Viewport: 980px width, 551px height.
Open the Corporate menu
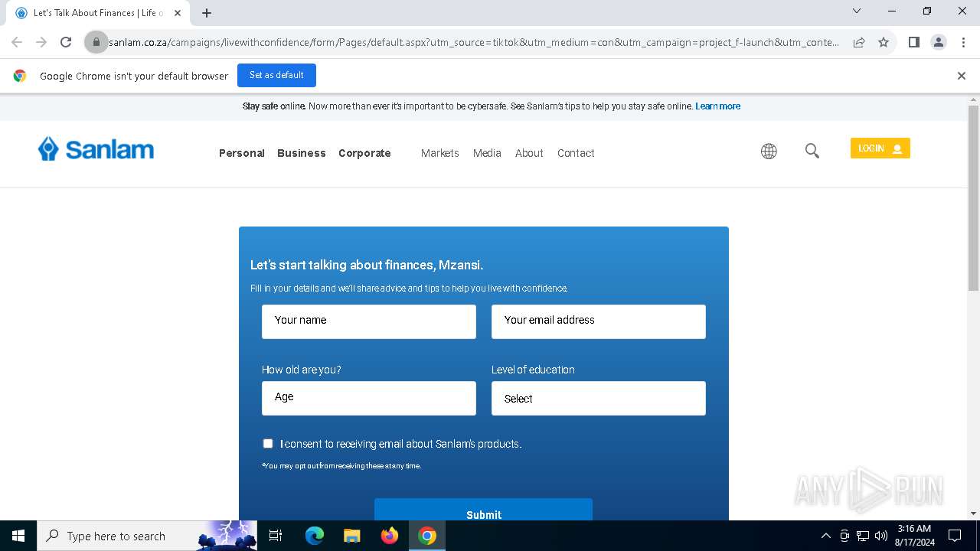[364, 153]
